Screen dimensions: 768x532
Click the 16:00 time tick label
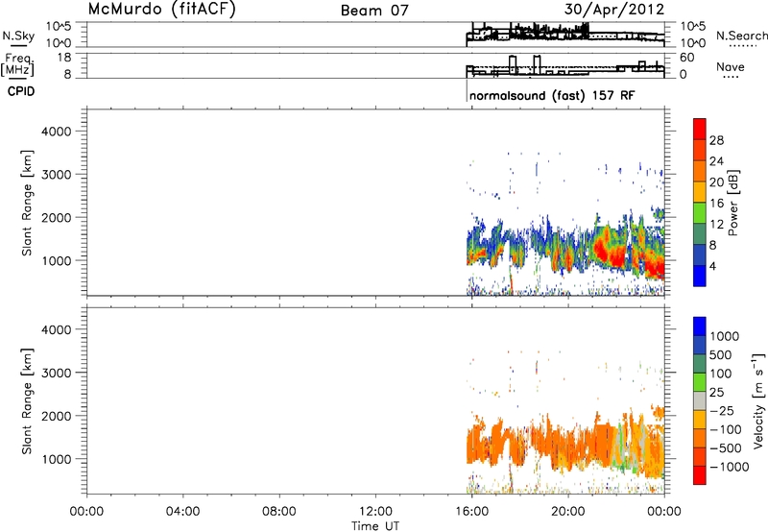(471, 512)
